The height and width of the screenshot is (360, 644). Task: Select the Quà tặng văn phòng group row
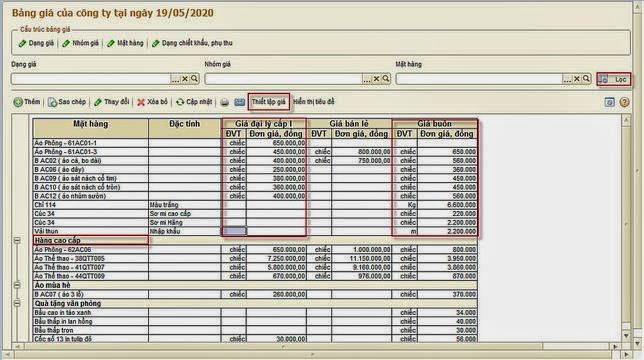click(x=255, y=303)
